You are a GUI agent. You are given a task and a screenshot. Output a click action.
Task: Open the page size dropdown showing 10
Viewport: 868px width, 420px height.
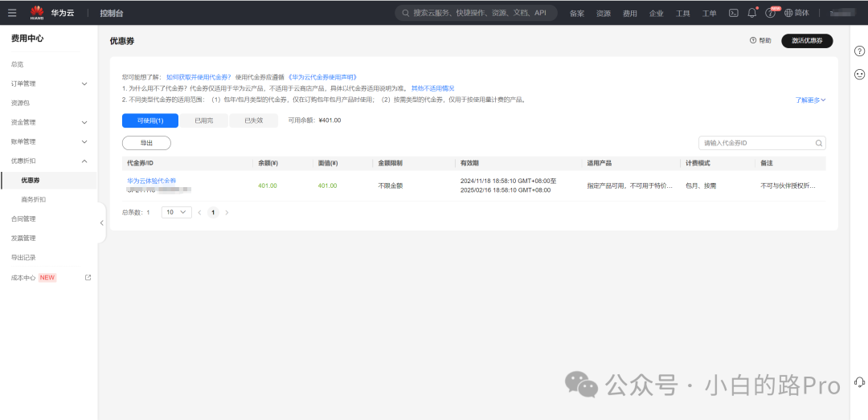pyautogui.click(x=177, y=213)
